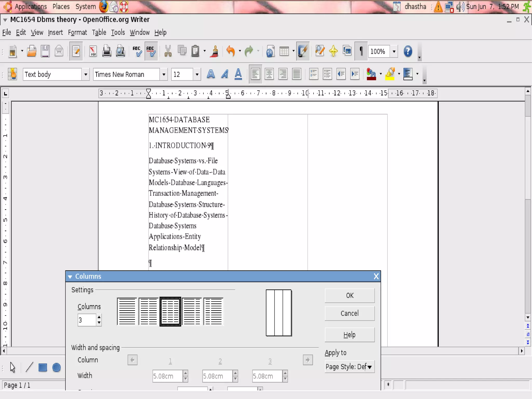Expand the Text body style dropdown
Screen dimensions: 532x399
click(85, 75)
